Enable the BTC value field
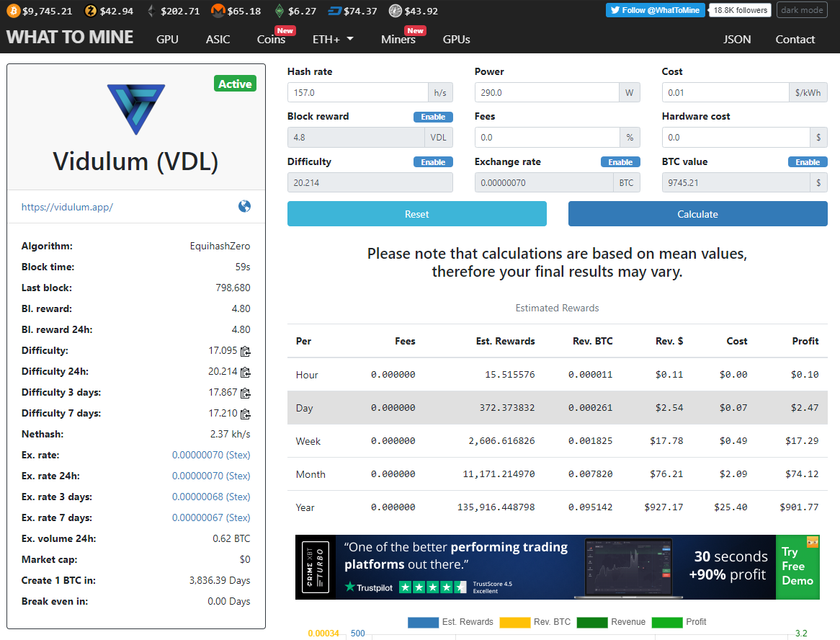840x640 pixels. 808,162
